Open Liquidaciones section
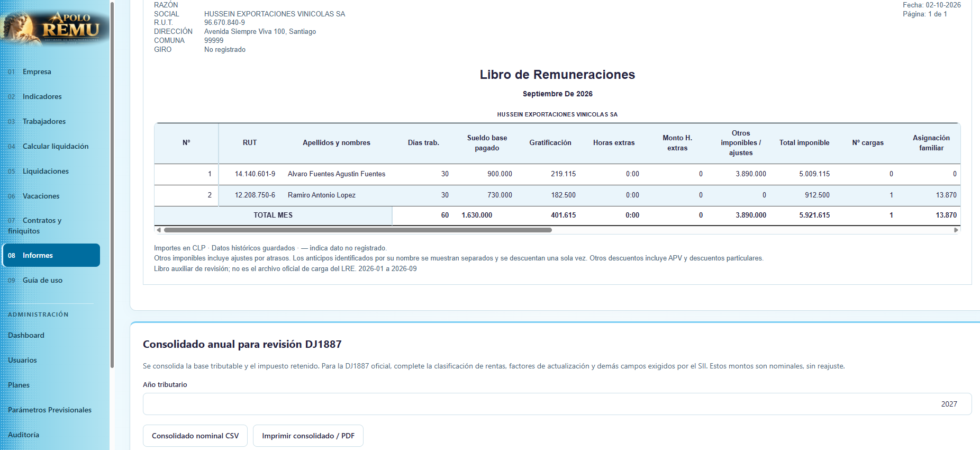 coord(46,171)
